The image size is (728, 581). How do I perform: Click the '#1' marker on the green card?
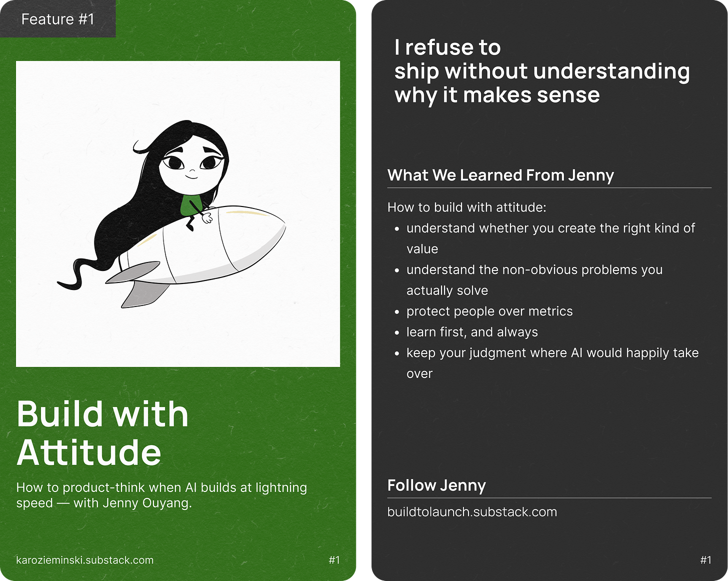click(334, 560)
